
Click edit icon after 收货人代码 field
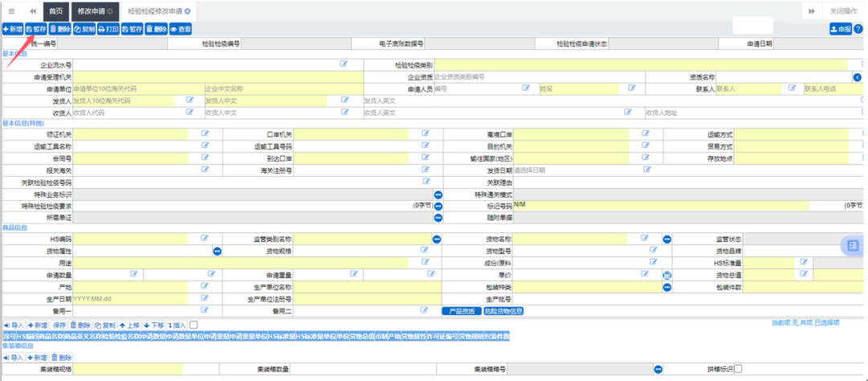[190, 112]
